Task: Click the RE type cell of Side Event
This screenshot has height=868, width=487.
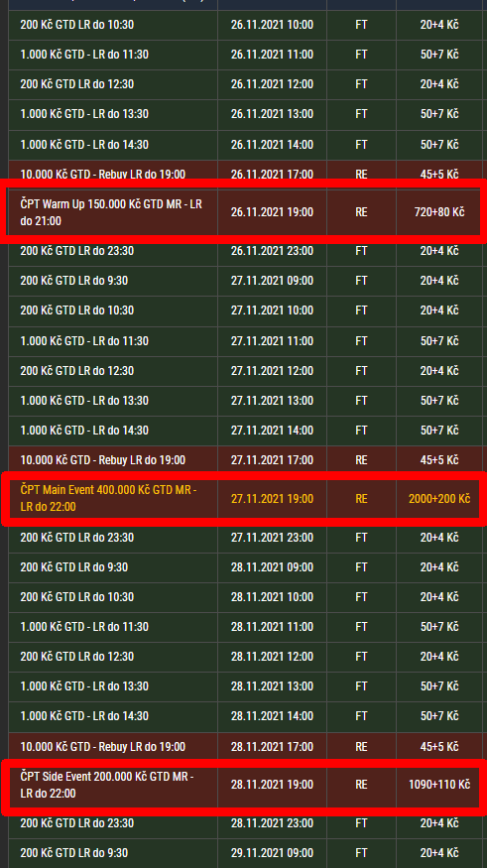Action: 361,785
